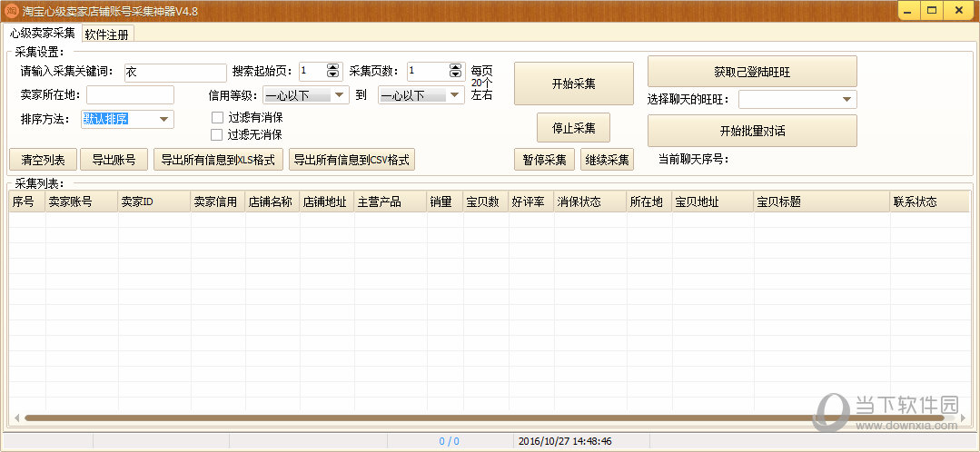
Task: Click the left arrow of horizontal scrollbar
Action: point(17,418)
